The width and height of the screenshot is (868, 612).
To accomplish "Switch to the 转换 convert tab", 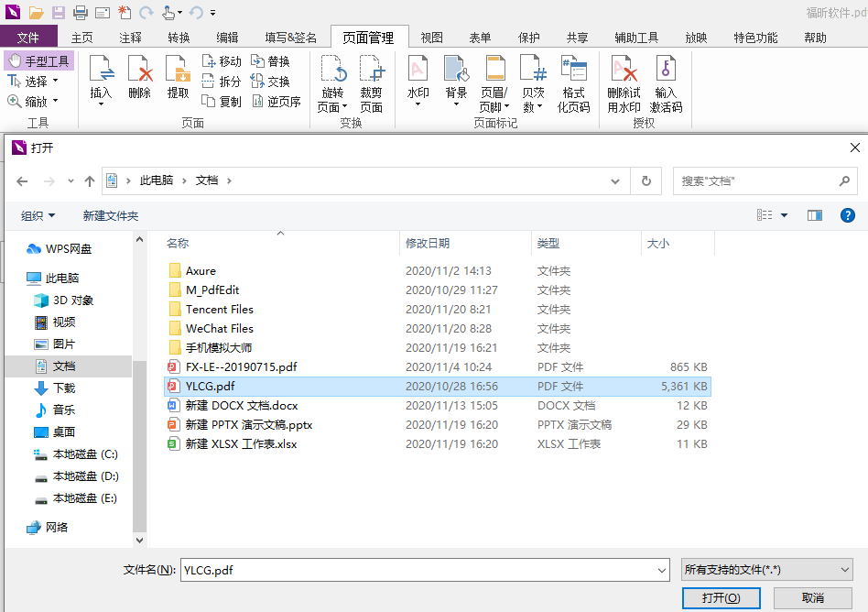I will pyautogui.click(x=179, y=38).
